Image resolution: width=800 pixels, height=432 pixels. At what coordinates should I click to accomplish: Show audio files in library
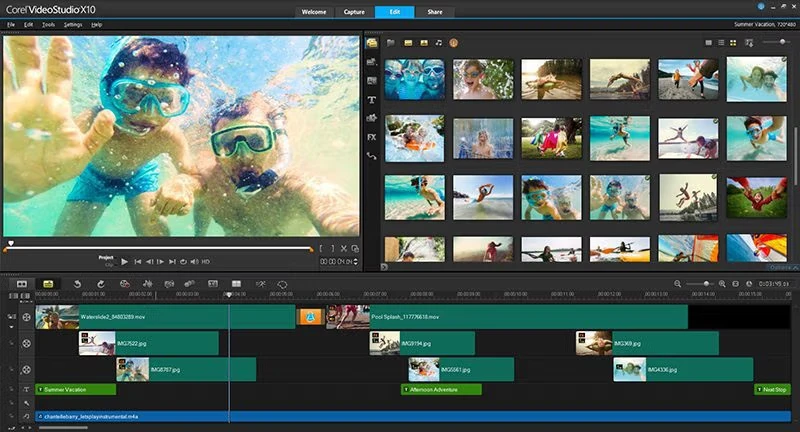point(439,43)
